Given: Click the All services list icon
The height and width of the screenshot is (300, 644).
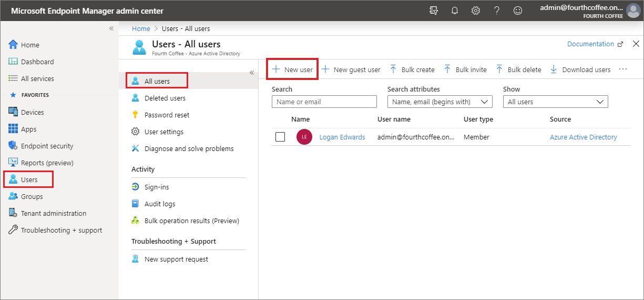Looking at the screenshot, I should coord(13,78).
